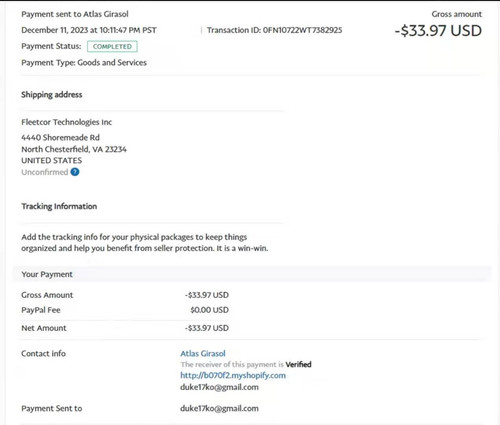Click the Tracking Information heading
500x425 pixels.
[59, 206]
